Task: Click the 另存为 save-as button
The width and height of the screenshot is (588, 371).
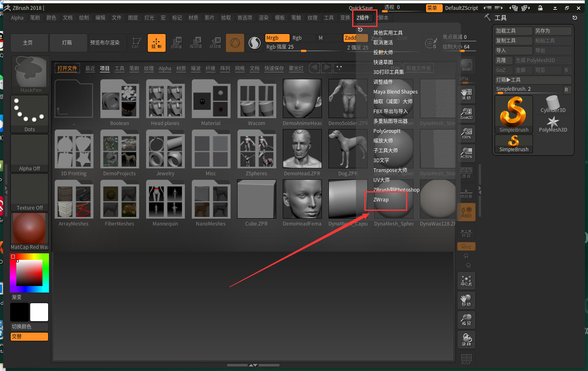Action: (553, 31)
